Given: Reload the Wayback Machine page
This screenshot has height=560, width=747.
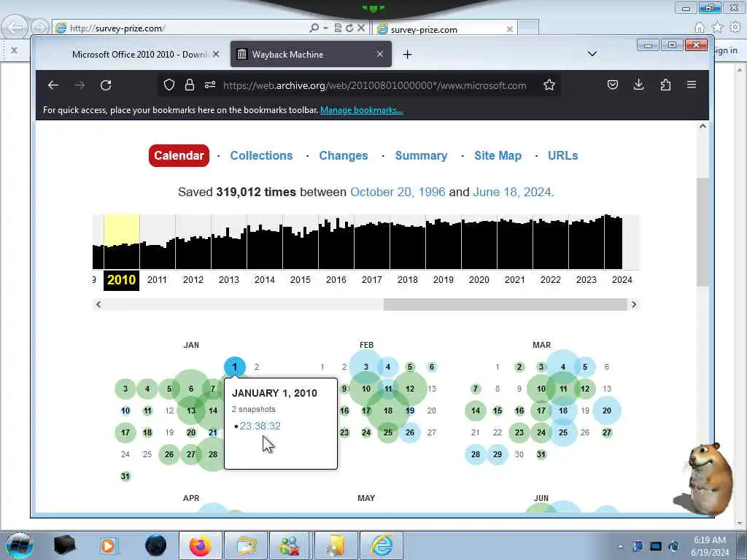Looking at the screenshot, I should [x=106, y=85].
